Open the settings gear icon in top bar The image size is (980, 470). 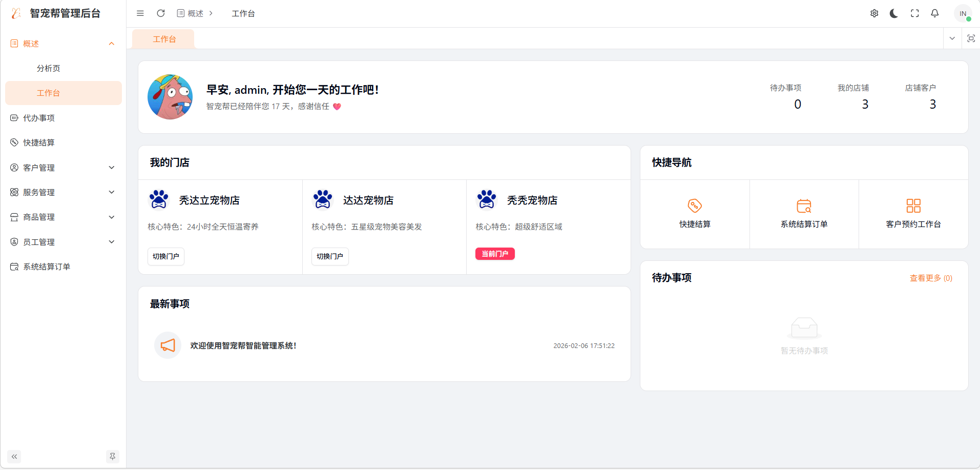pyautogui.click(x=874, y=13)
